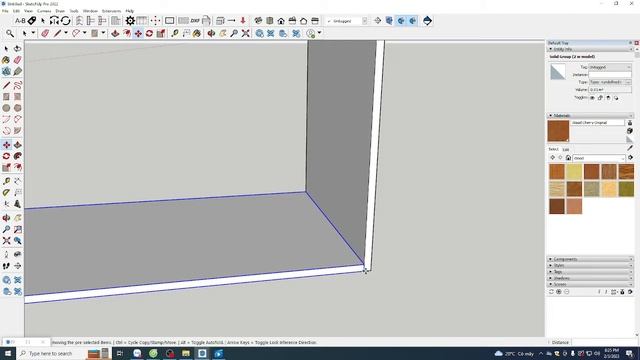Screen dimensions: 640x360
Task: Click the DXF export icon in top toolbar
Action: pyautogui.click(x=195, y=20)
